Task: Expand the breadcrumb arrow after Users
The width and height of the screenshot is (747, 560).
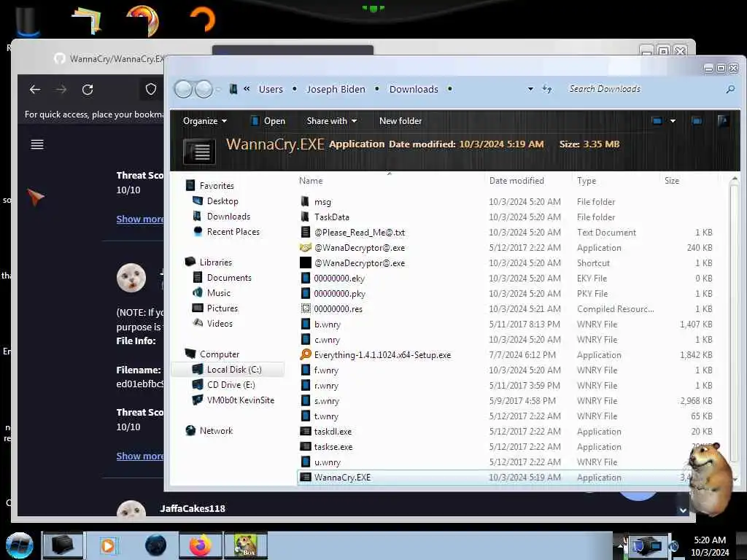Action: [x=295, y=89]
